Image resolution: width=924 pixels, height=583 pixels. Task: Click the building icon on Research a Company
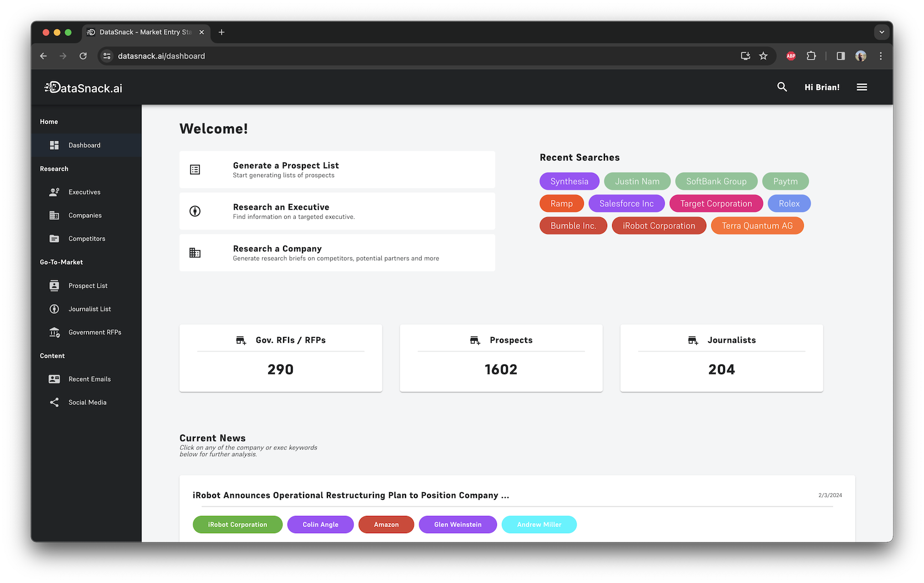pyautogui.click(x=195, y=253)
